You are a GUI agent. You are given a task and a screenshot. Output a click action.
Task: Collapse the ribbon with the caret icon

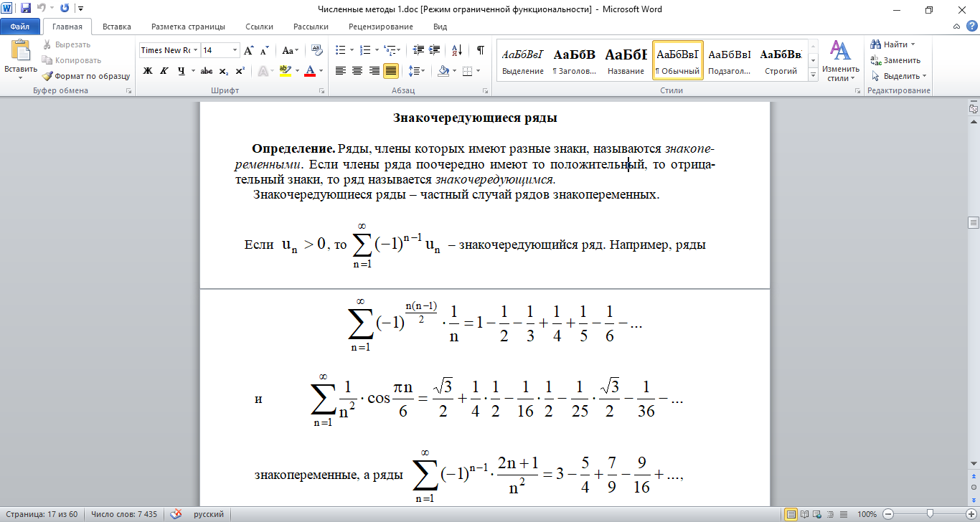tap(958, 27)
